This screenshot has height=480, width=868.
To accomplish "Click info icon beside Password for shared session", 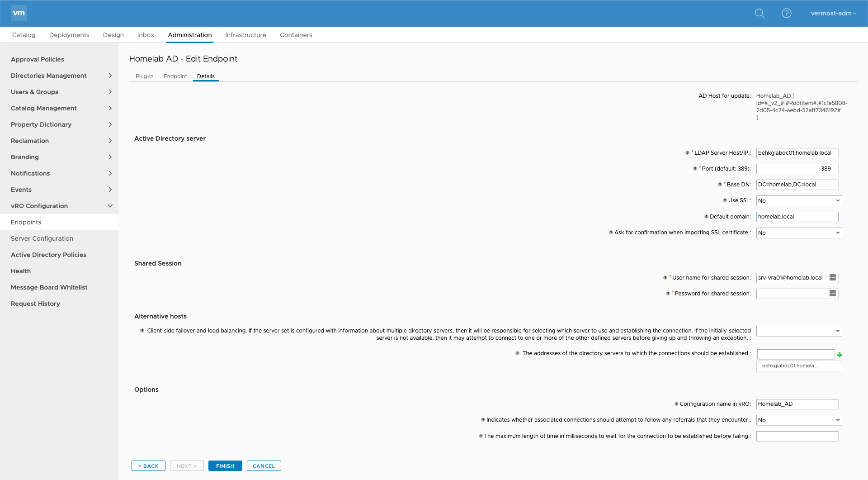I will point(668,294).
